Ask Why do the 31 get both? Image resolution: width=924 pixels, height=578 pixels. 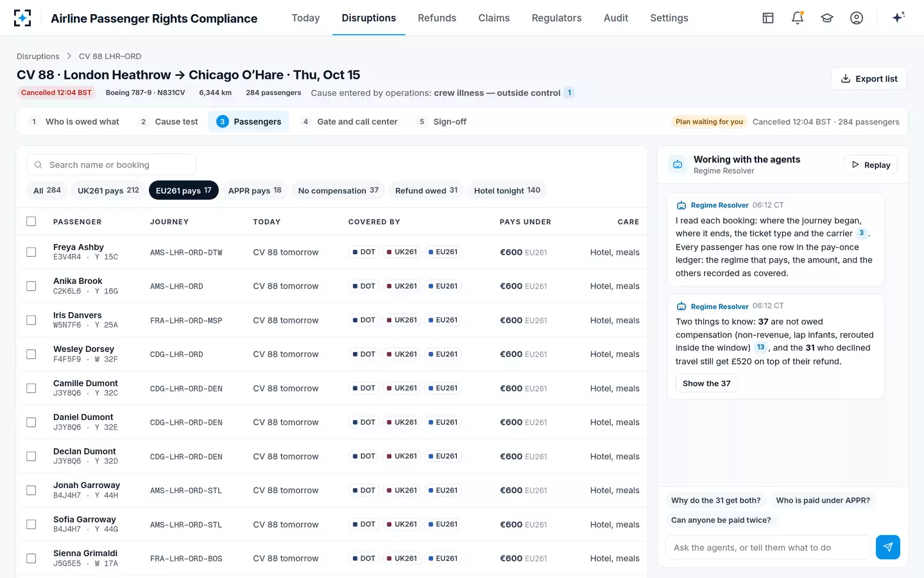(715, 500)
